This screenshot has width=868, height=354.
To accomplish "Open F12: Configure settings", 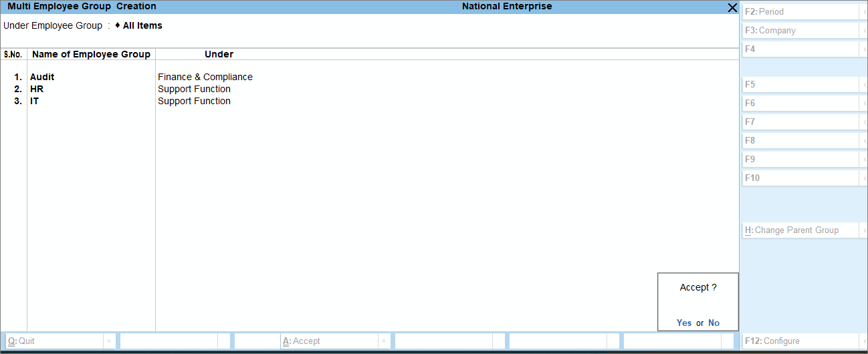I will pyautogui.click(x=800, y=341).
